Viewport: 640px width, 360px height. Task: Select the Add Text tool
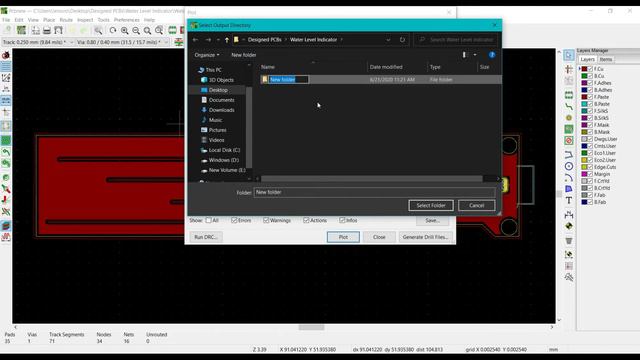coord(569,200)
